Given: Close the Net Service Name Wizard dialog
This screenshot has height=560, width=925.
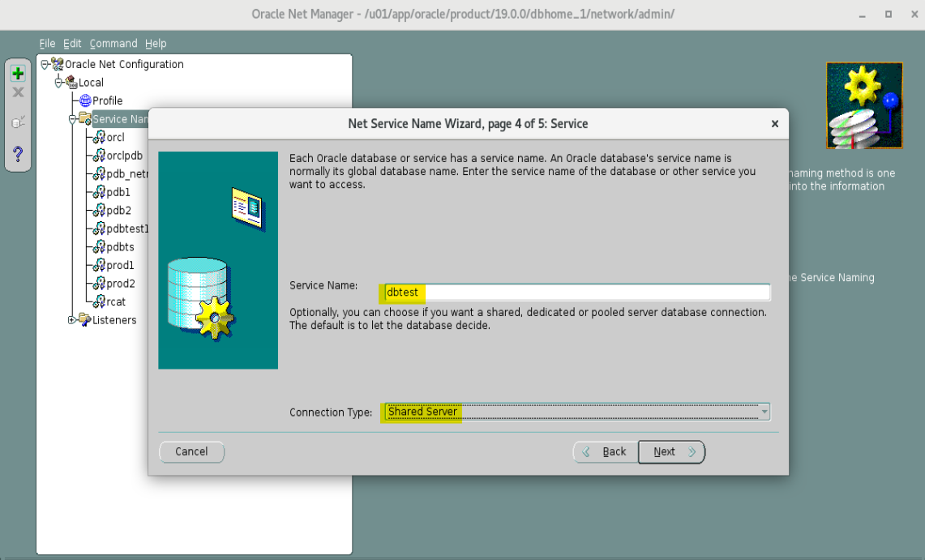Looking at the screenshot, I should [x=774, y=124].
